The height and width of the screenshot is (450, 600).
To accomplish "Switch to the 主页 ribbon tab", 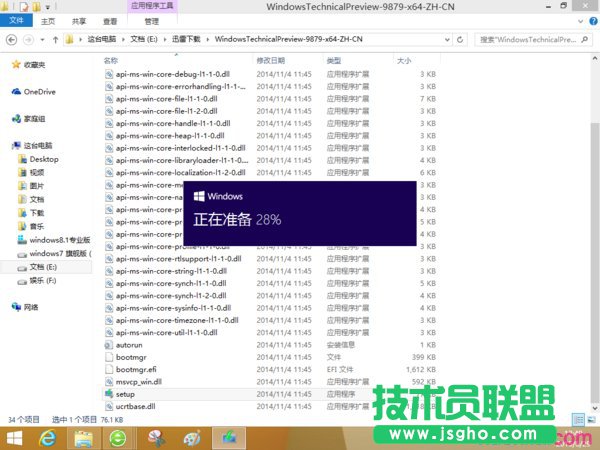I will coord(48,21).
